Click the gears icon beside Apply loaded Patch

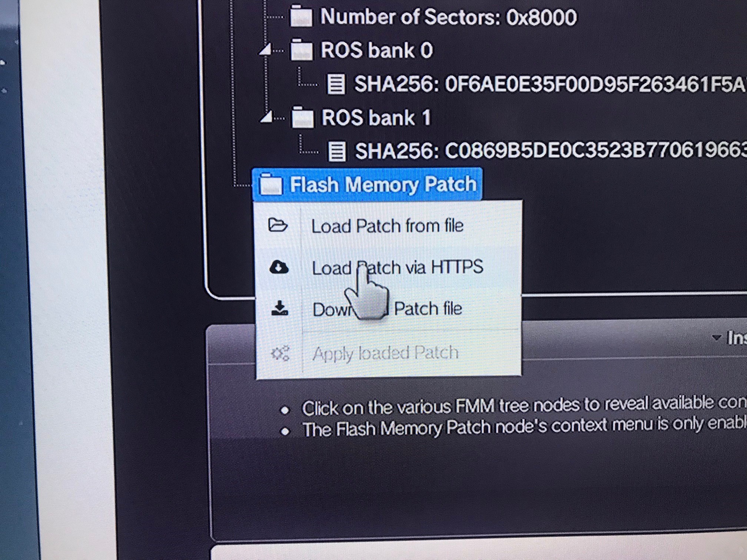click(280, 353)
